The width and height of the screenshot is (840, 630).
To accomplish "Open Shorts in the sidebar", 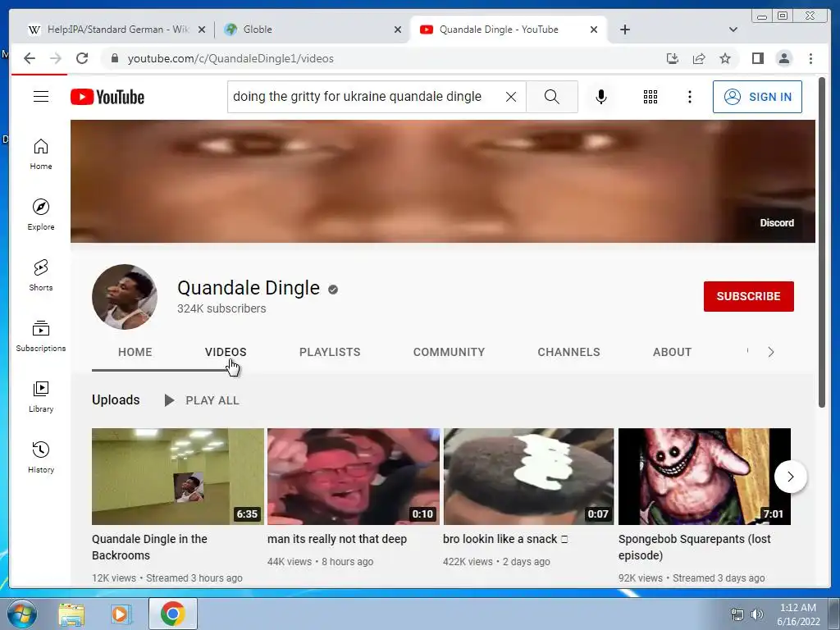I will pos(41,275).
